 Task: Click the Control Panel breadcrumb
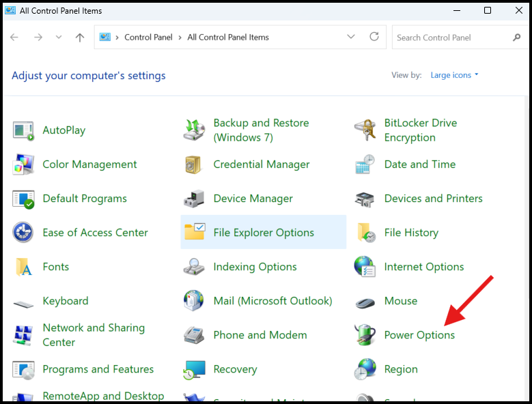point(148,38)
